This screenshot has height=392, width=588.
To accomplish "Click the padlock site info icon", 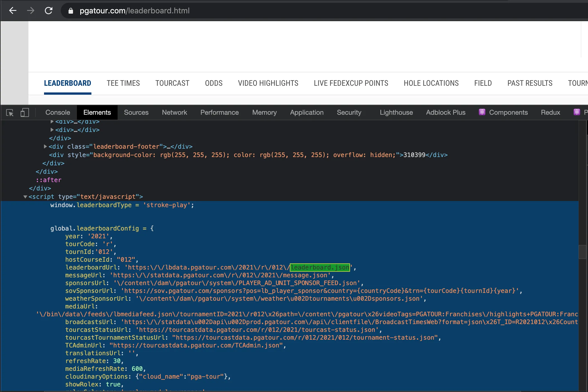I will pos(71,11).
